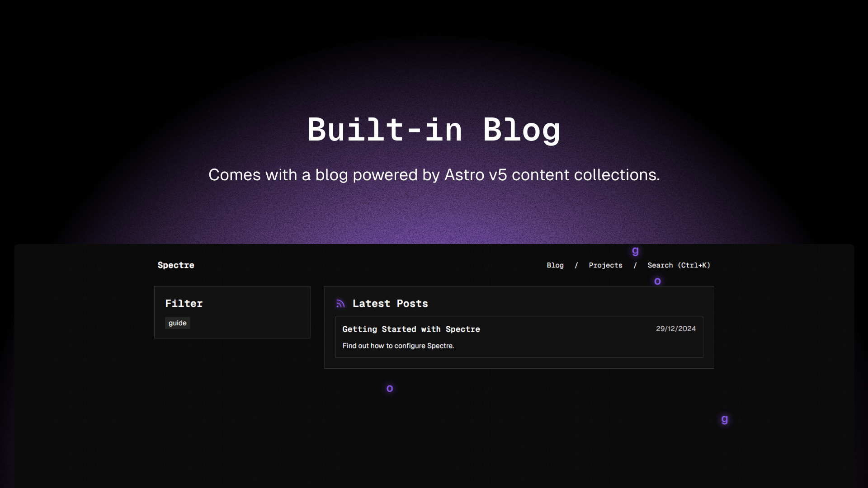Click the purple g near the bottom right

point(724,419)
